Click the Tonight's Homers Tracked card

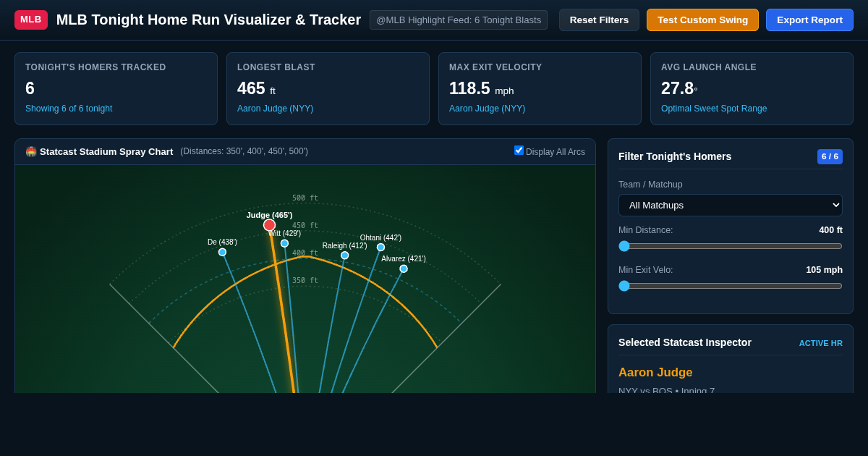116,88
